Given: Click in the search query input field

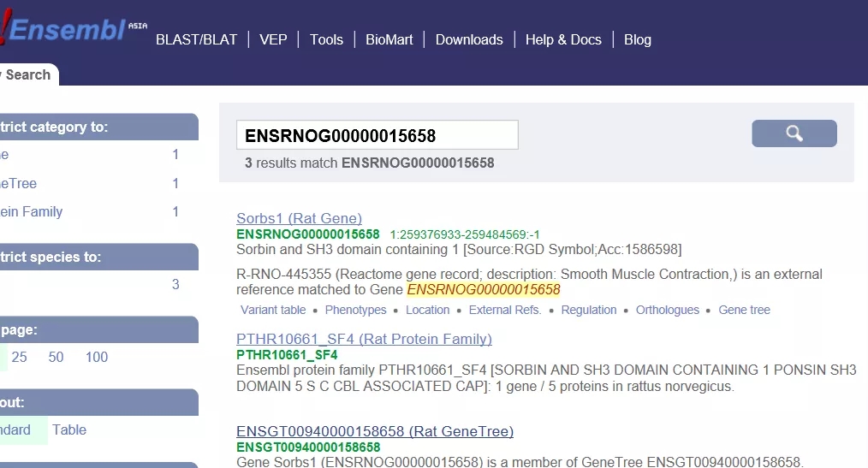Looking at the screenshot, I should 377,135.
